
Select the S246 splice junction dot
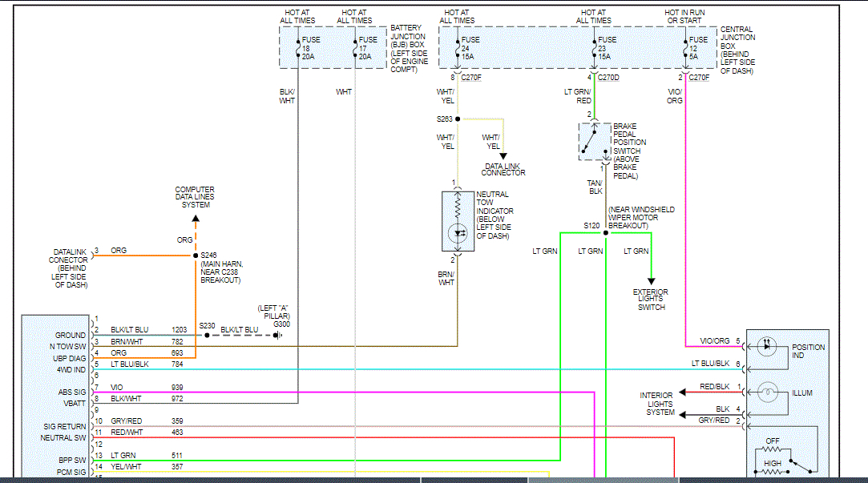coord(196,256)
